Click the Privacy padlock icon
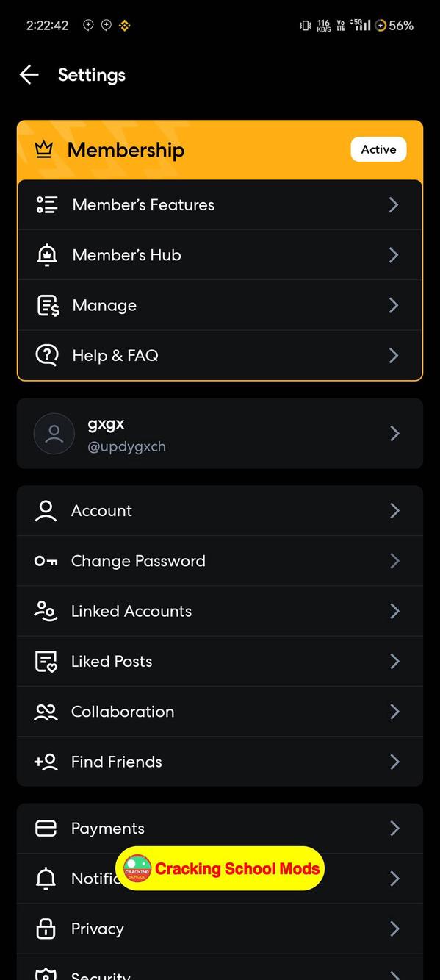 [46, 928]
